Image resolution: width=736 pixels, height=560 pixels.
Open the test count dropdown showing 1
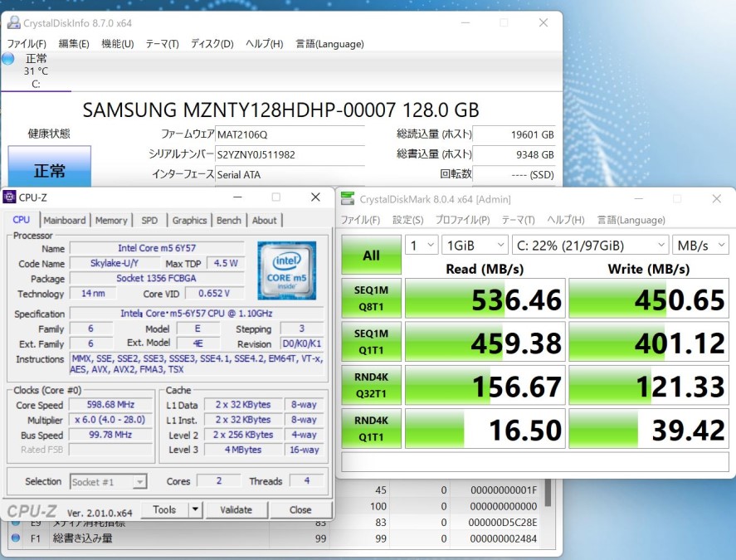(422, 245)
